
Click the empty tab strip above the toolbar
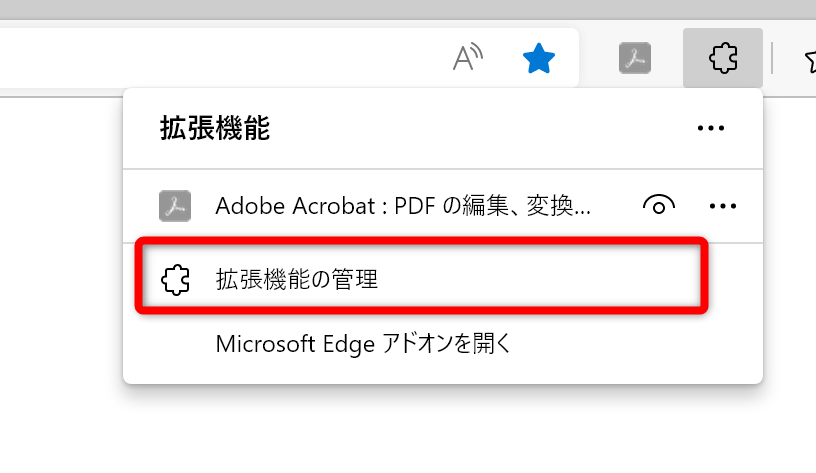pos(400,8)
